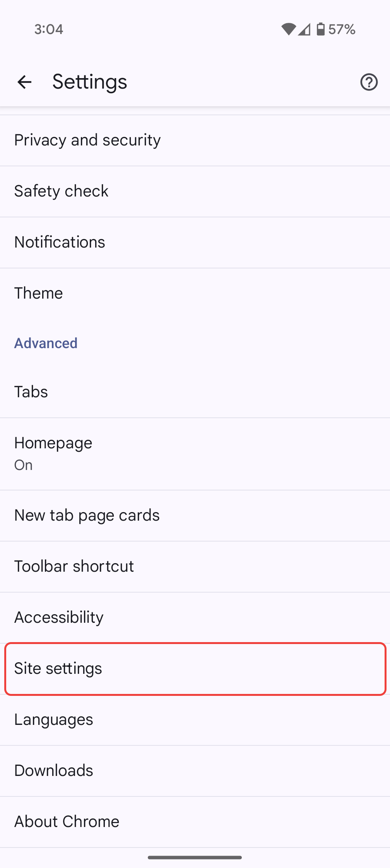
Task: Open About Chrome
Action: (195, 822)
